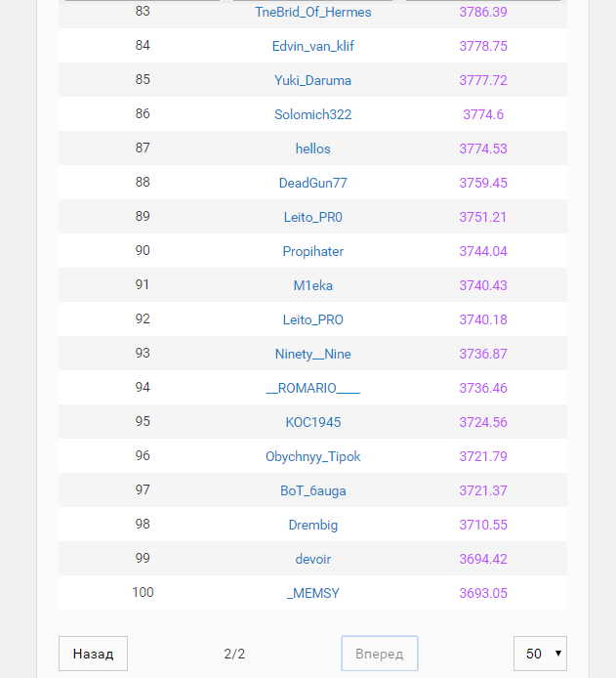Image resolution: width=616 pixels, height=678 pixels.
Task: Click the Вперед button
Action: pos(379,654)
